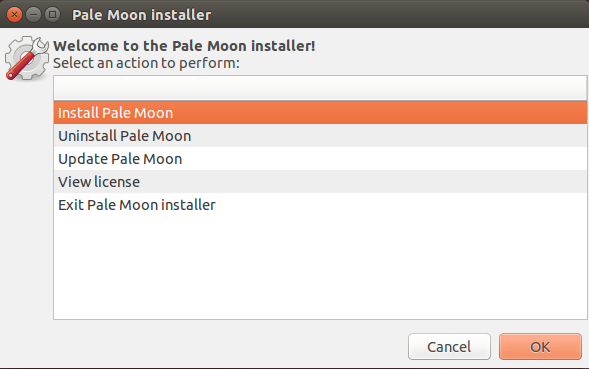
Task: Click the Cancel button
Action: 449,346
